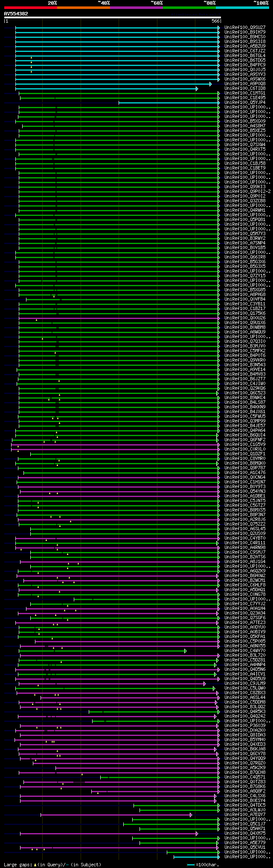This screenshot has height=868, width=273.
Task: Click the UniRef100_P36039 label
Action: tap(245, 725)
